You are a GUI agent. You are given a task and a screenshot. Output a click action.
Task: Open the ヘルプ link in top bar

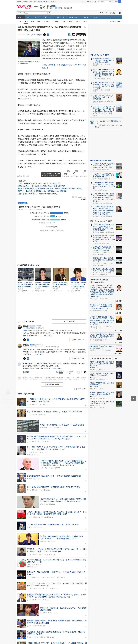coord(94,2)
